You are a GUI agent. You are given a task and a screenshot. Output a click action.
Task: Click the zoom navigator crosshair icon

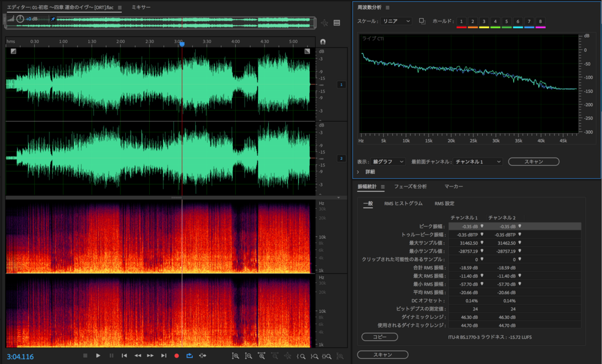tap(325, 23)
